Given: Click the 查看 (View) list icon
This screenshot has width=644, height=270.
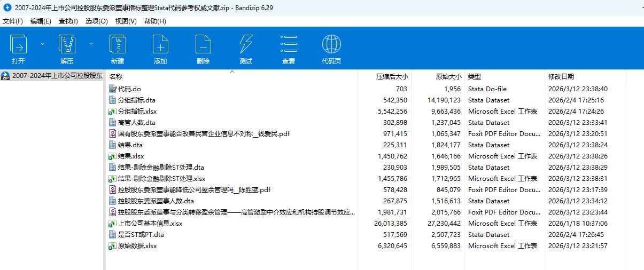Looking at the screenshot, I should 289,44.
